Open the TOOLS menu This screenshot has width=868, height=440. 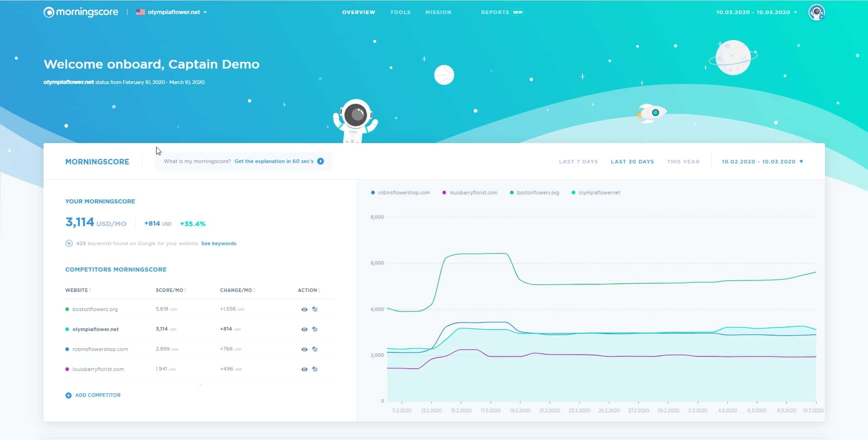400,12
